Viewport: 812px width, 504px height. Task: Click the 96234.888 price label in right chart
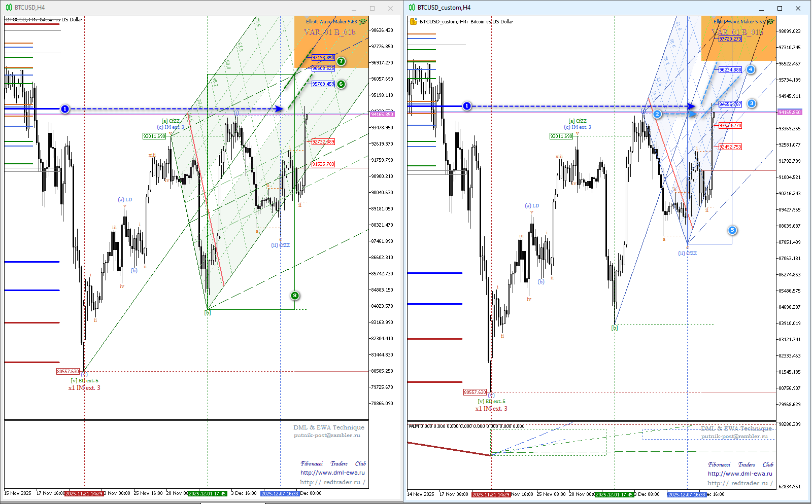(x=730, y=70)
